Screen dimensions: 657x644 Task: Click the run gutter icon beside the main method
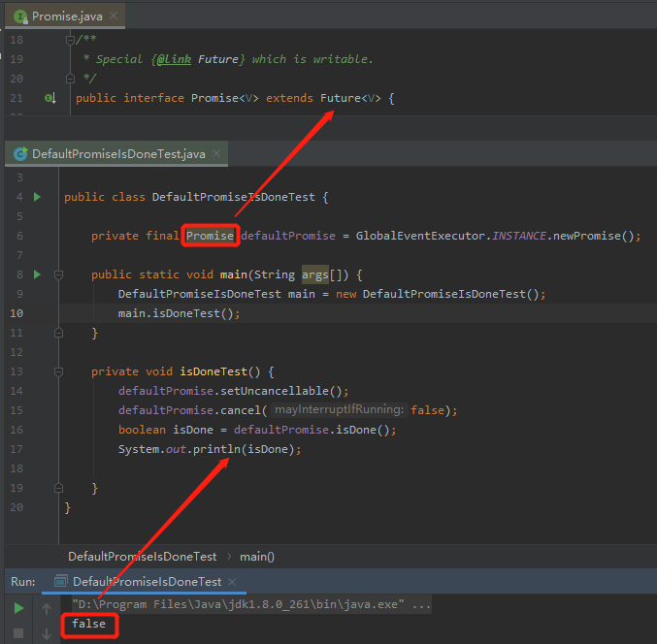click(x=37, y=274)
